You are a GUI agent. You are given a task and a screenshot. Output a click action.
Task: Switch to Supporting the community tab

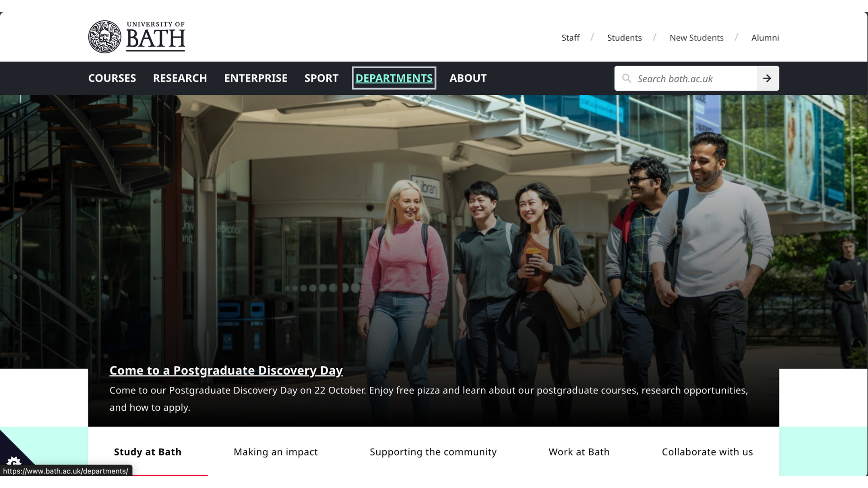click(433, 452)
